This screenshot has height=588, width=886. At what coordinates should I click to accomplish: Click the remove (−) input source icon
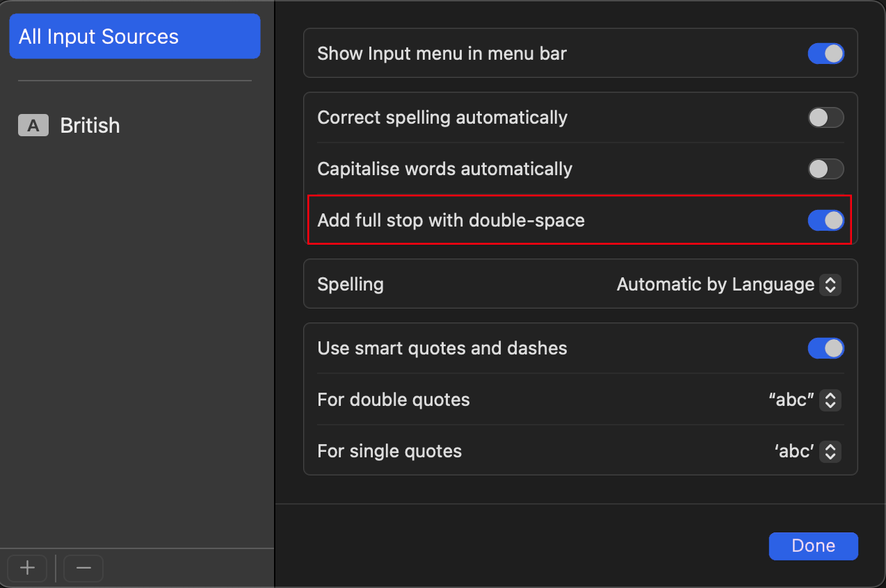(83, 568)
